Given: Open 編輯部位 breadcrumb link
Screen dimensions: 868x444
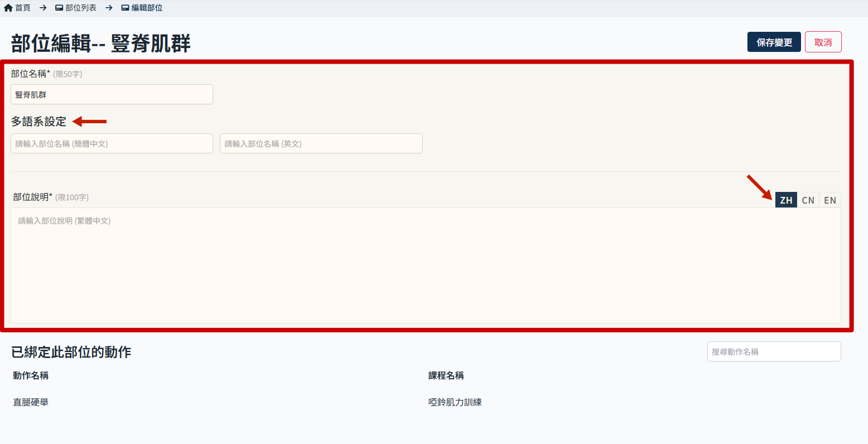Looking at the screenshot, I should tap(147, 8).
